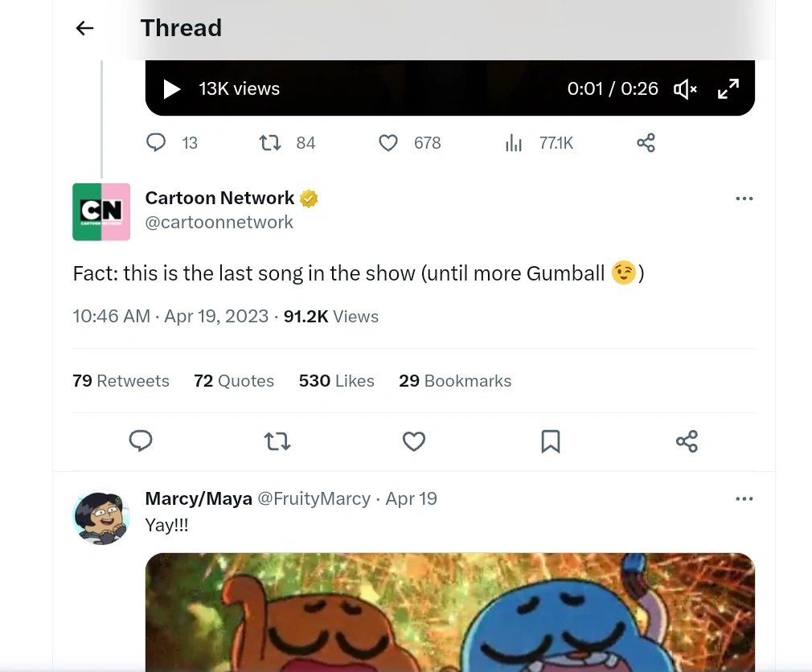Share the video tweet
This screenshot has height=672, width=812.
pos(646,143)
